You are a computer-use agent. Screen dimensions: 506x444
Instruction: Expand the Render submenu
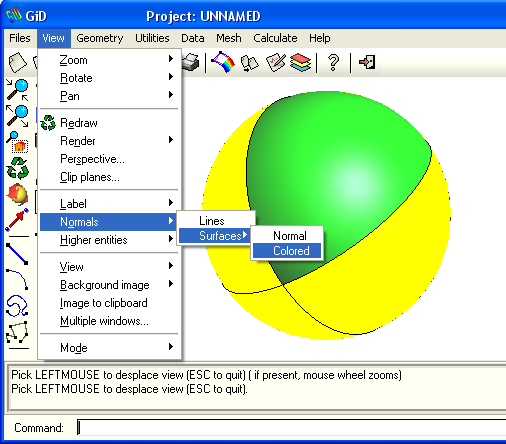tap(109, 141)
